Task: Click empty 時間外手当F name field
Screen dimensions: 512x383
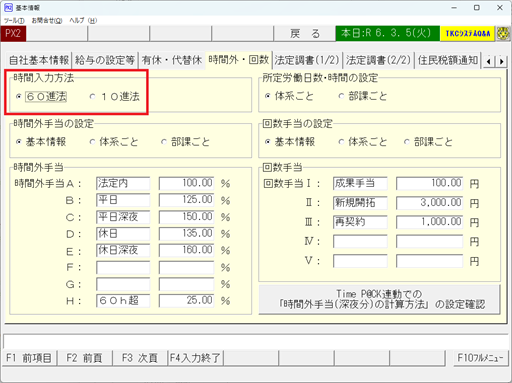Action: tap(123, 267)
